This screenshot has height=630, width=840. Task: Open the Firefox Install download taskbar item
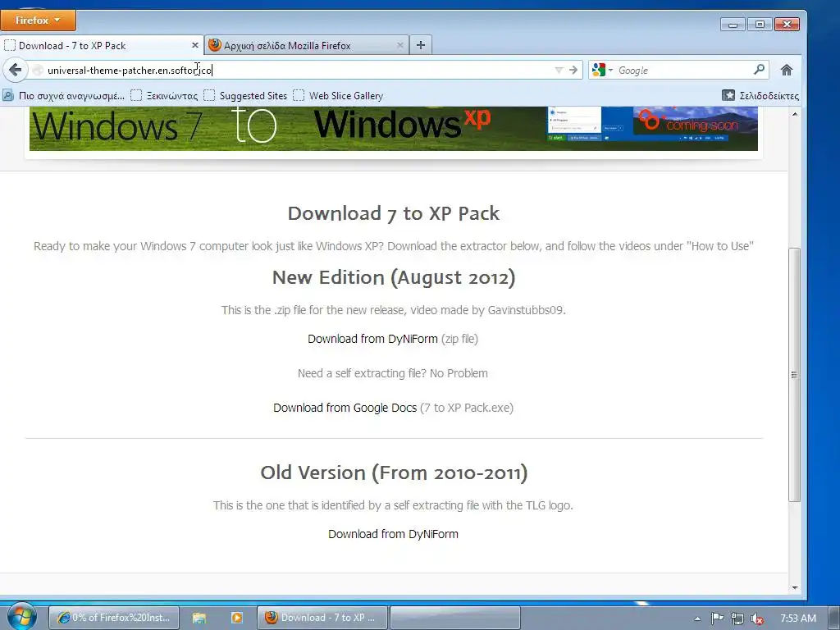tap(113, 618)
